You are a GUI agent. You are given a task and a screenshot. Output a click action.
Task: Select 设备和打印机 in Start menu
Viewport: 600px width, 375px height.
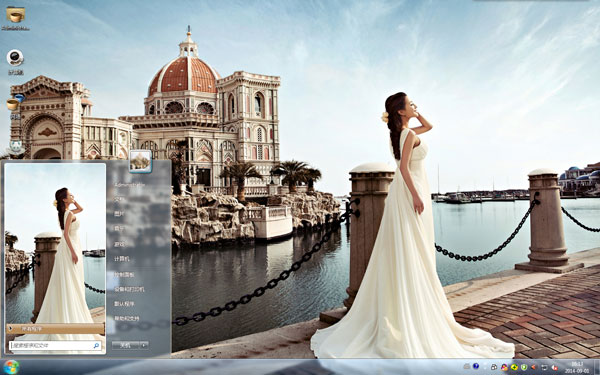coord(129,289)
